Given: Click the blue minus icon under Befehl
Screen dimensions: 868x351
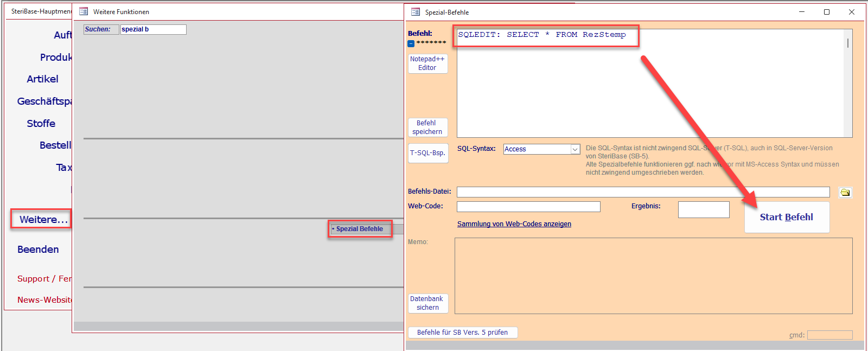Looking at the screenshot, I should (411, 43).
